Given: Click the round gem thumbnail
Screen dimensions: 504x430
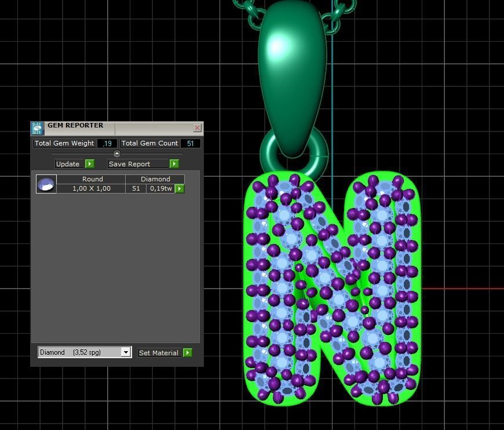Looking at the screenshot, I should coord(46,184).
